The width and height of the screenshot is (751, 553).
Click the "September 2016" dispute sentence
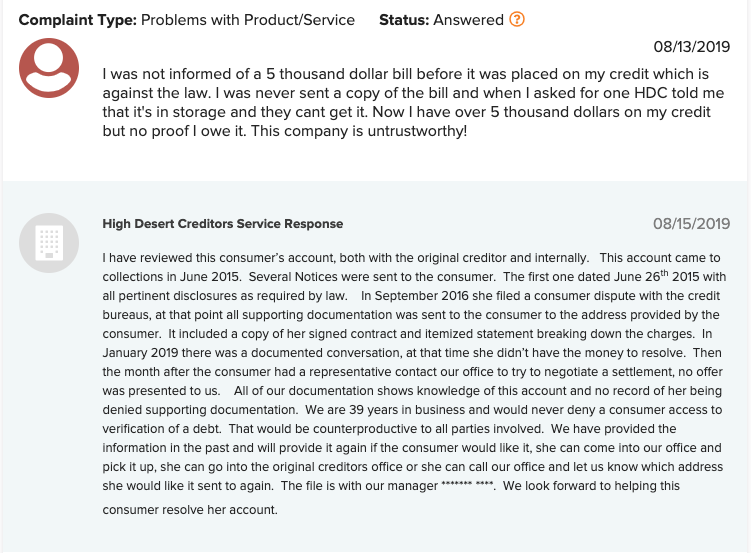tap(411, 315)
